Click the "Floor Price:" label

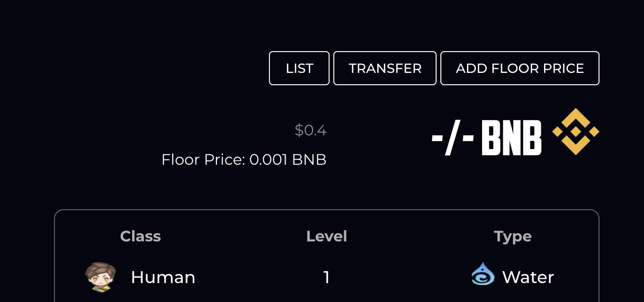203,160
